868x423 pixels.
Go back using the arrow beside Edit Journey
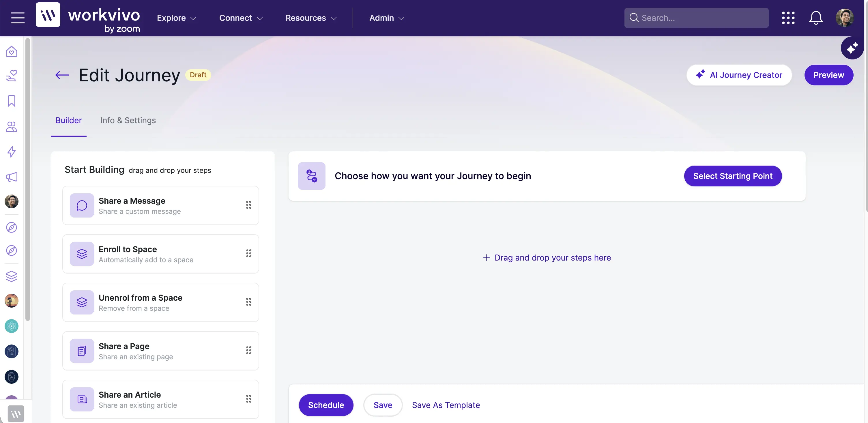pyautogui.click(x=62, y=75)
